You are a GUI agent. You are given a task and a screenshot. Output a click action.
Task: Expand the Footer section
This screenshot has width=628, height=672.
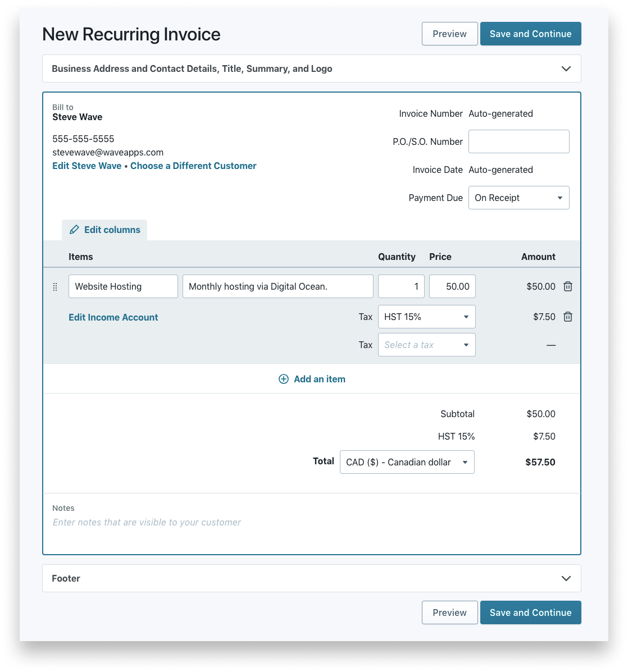coord(312,578)
